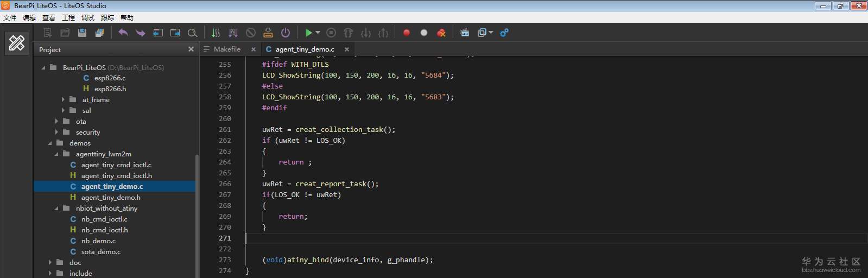Viewport: 868px width, 278px height.
Task: Click the save all files toolbar icon
Action: 99,33
